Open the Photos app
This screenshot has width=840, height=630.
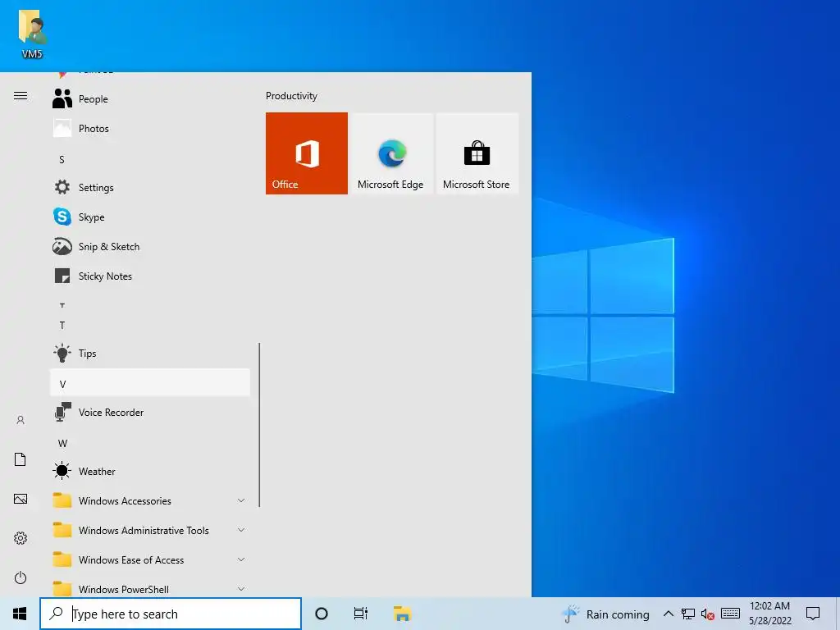(x=150, y=129)
